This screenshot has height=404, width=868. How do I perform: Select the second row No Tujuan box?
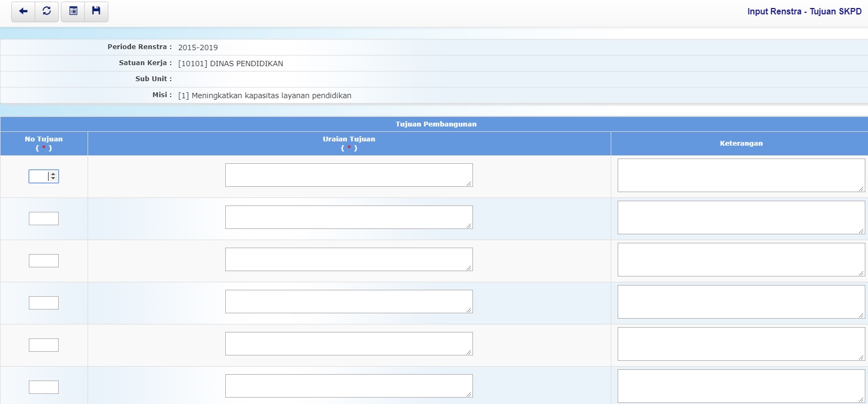pos(44,218)
